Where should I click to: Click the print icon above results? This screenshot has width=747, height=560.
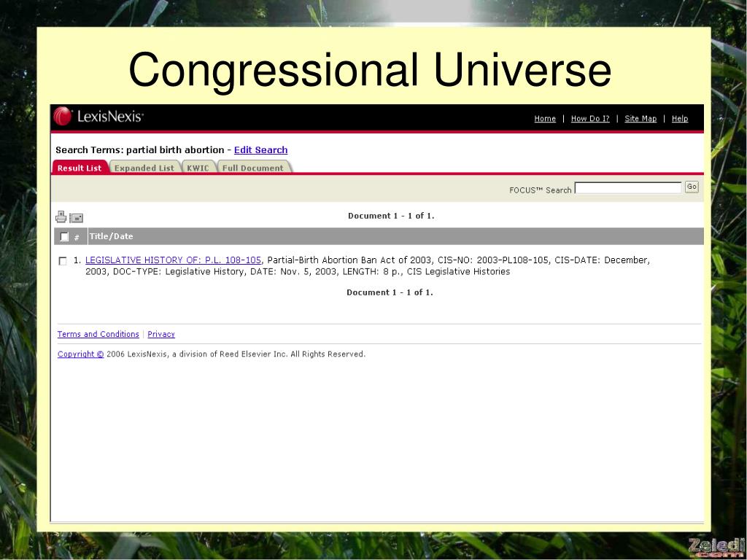(61, 217)
